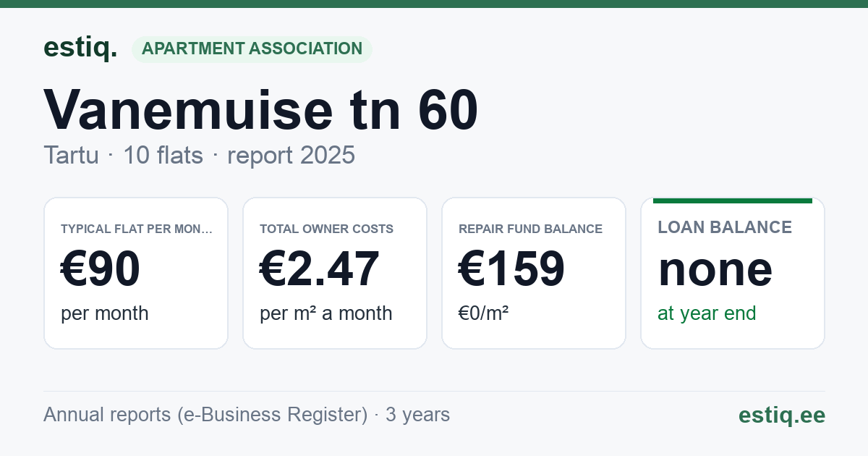The height and width of the screenshot is (456, 868).
Task: Click the TOTAL OWNER COSTS label
Action: [x=326, y=229]
